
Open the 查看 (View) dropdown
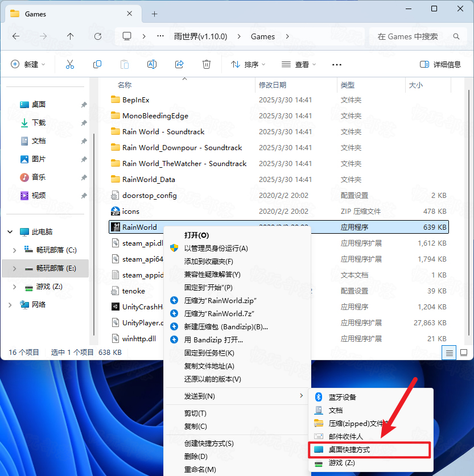(299, 64)
